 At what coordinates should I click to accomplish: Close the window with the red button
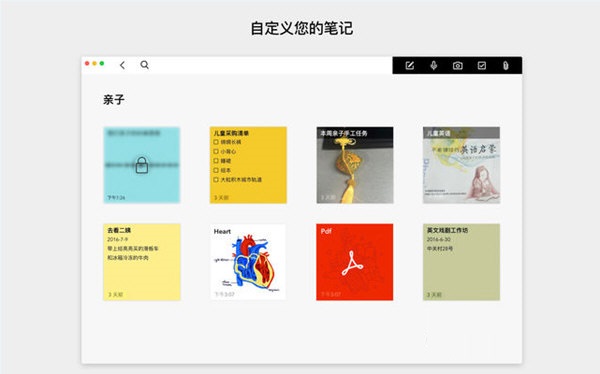87,63
